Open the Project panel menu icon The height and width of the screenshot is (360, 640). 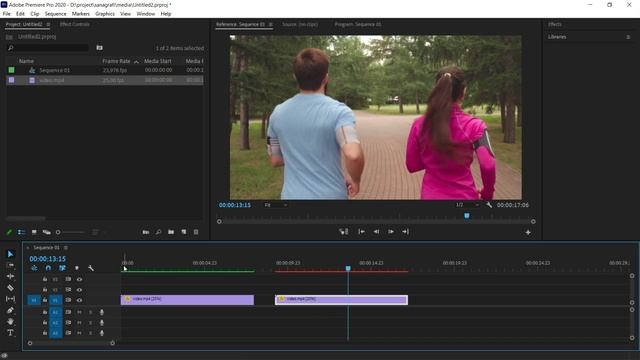pyautogui.click(x=48, y=24)
